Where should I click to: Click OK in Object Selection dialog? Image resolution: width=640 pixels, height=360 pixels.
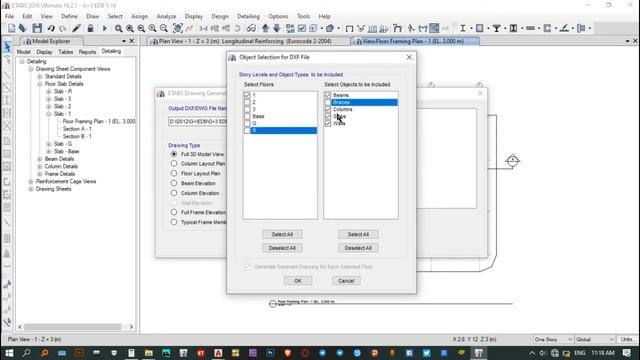click(x=298, y=281)
